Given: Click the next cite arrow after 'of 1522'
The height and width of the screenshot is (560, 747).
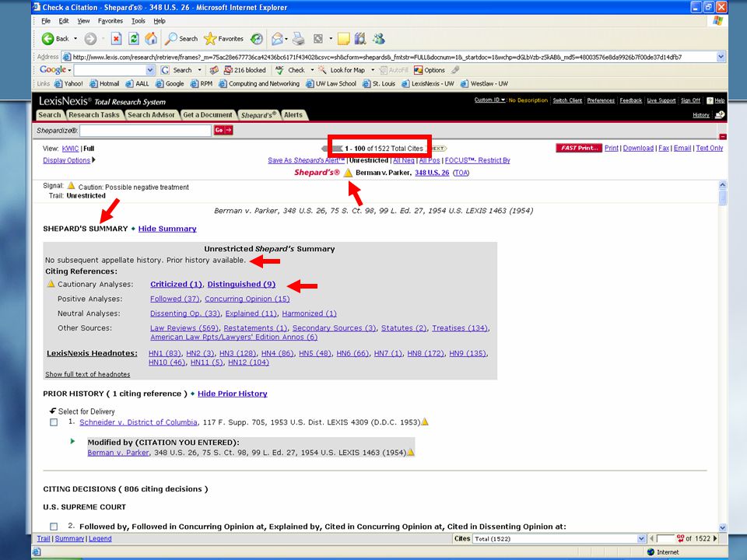Looking at the screenshot, I should tap(715, 538).
